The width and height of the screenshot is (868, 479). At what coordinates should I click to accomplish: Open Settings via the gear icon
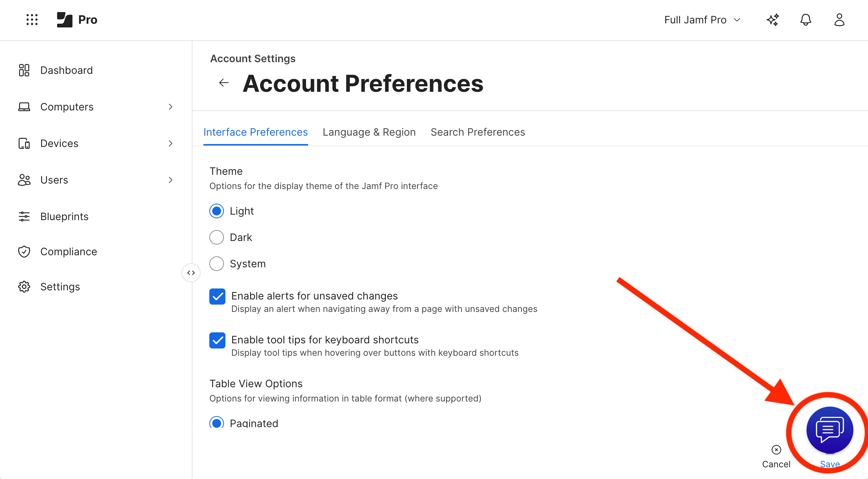click(24, 287)
